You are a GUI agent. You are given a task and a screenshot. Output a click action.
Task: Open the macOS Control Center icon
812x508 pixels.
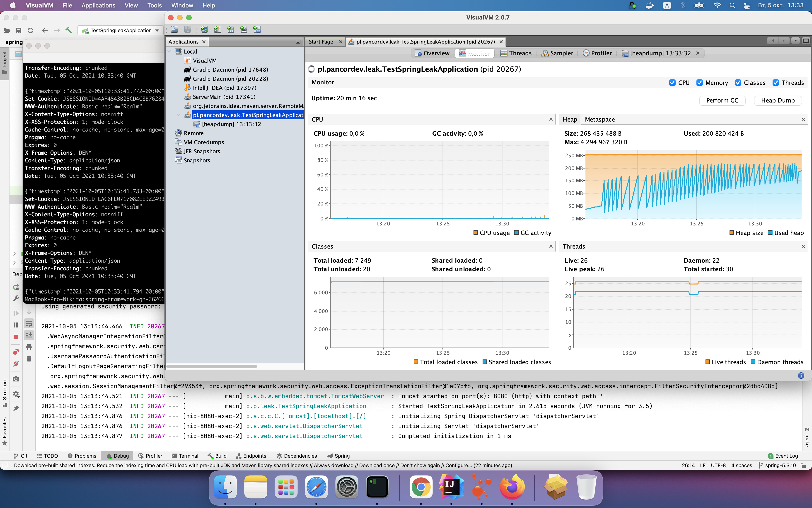coord(747,5)
